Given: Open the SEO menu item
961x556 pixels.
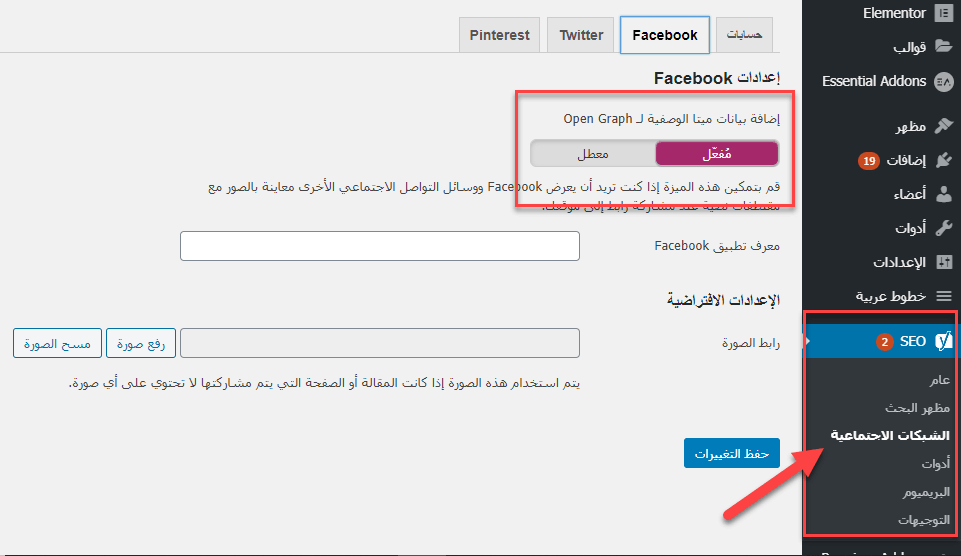Looking at the screenshot, I should point(881,341).
